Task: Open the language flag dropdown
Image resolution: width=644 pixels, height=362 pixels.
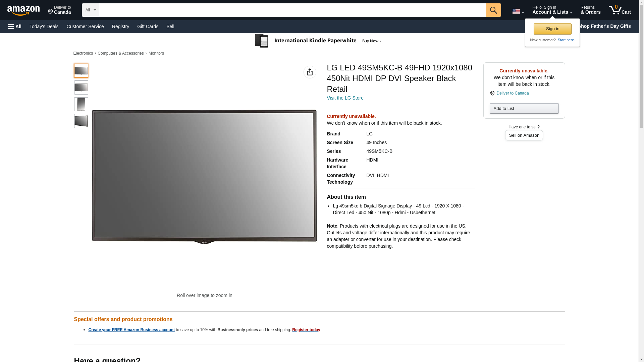Action: pyautogui.click(x=518, y=11)
